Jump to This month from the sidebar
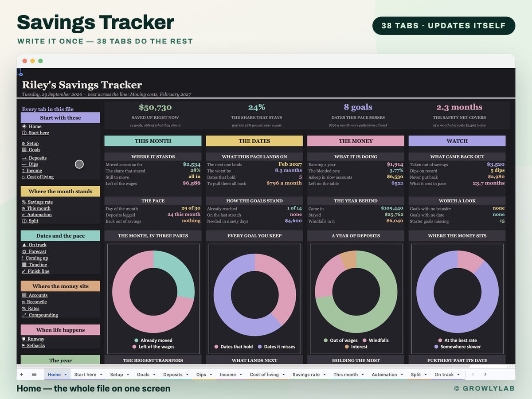Viewport: 532px width, 399px height. pyautogui.click(x=36, y=208)
